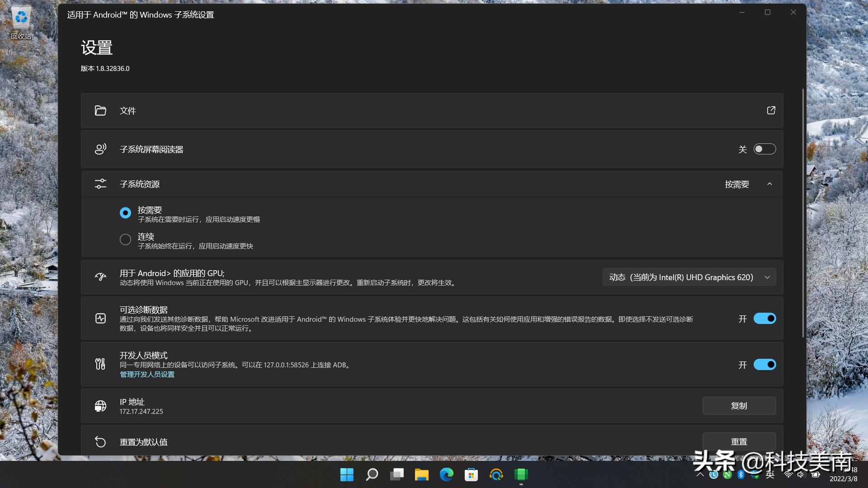The width and height of the screenshot is (868, 488).
Task: Switch input language via 英 indicator
Action: pyautogui.click(x=770, y=475)
